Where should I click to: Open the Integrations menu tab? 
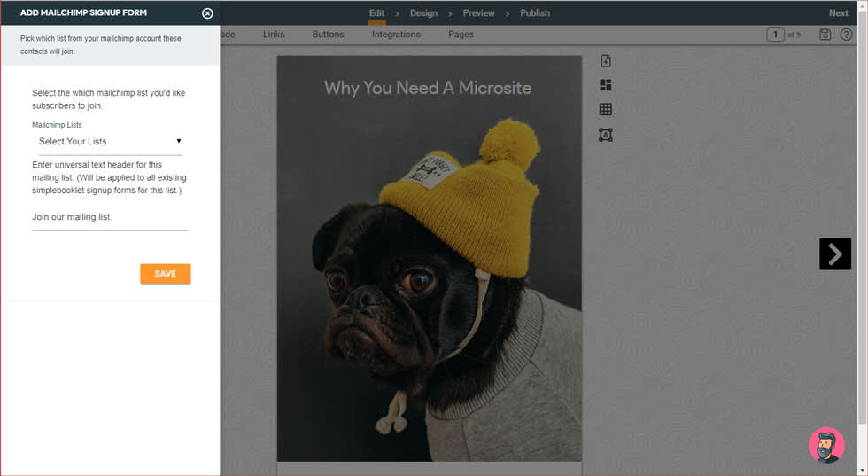click(x=396, y=35)
